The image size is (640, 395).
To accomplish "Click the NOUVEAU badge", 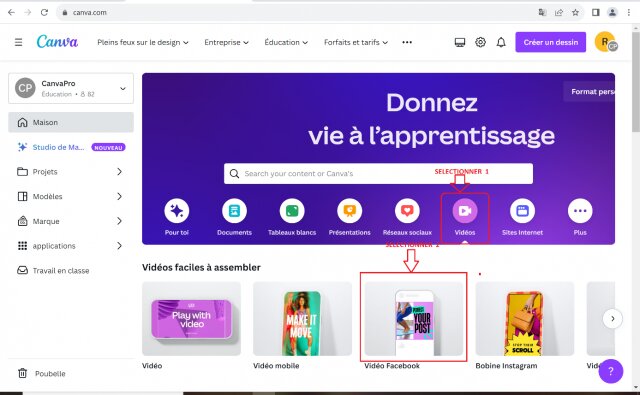I will pyautogui.click(x=108, y=147).
